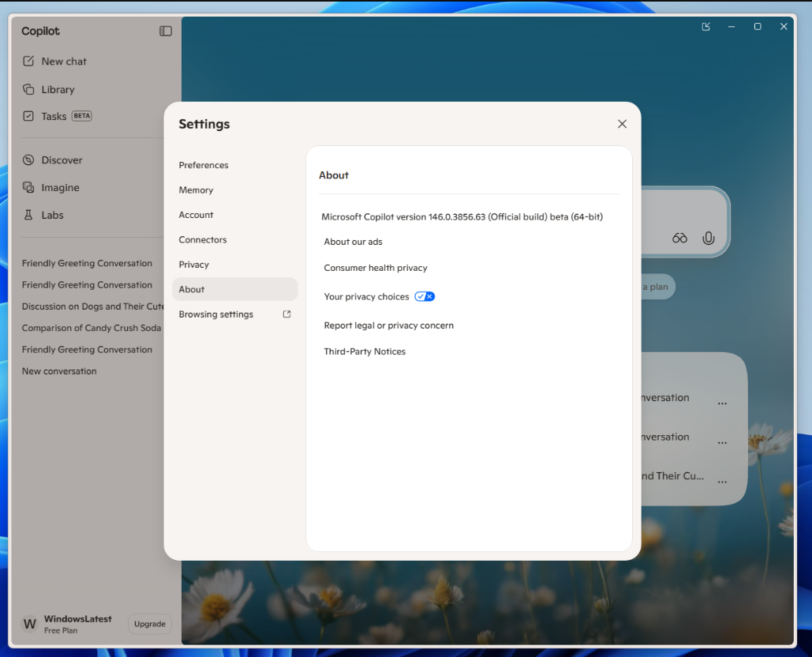Image resolution: width=812 pixels, height=657 pixels.
Task: Click the Free Plan label
Action: coord(61,631)
